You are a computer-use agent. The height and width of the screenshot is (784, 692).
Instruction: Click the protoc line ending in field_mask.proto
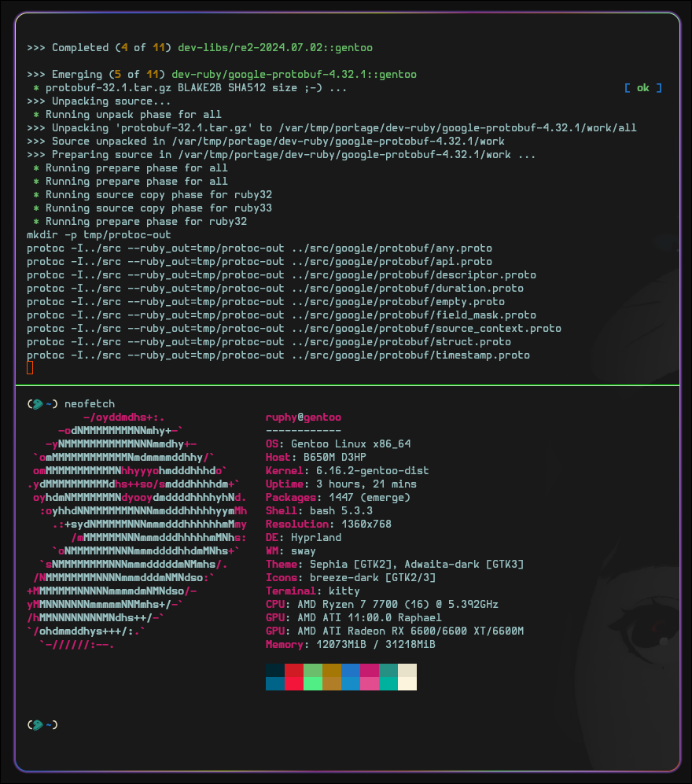(282, 315)
